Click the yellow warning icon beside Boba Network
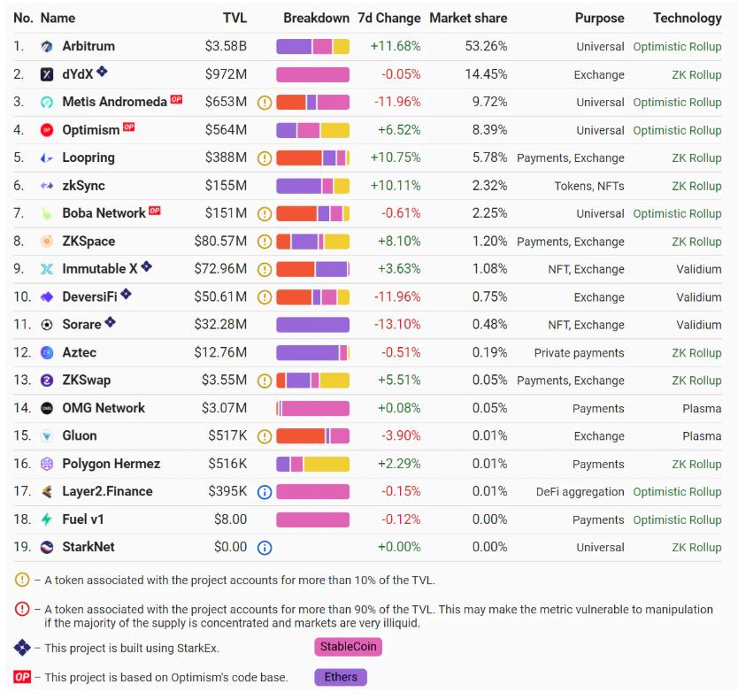This screenshot has height=700, width=738. (x=264, y=213)
